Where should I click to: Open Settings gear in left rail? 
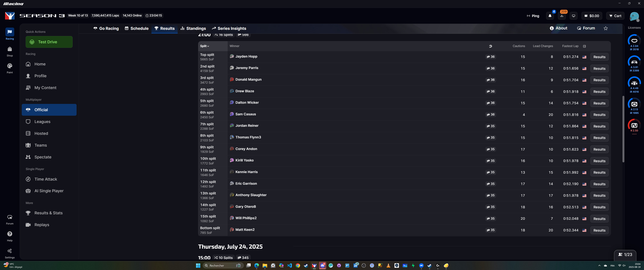click(10, 253)
